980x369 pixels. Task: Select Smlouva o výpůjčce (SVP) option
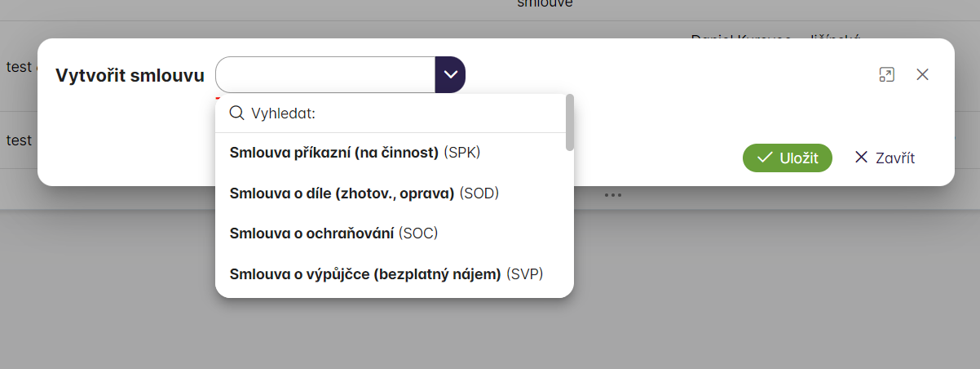386,274
